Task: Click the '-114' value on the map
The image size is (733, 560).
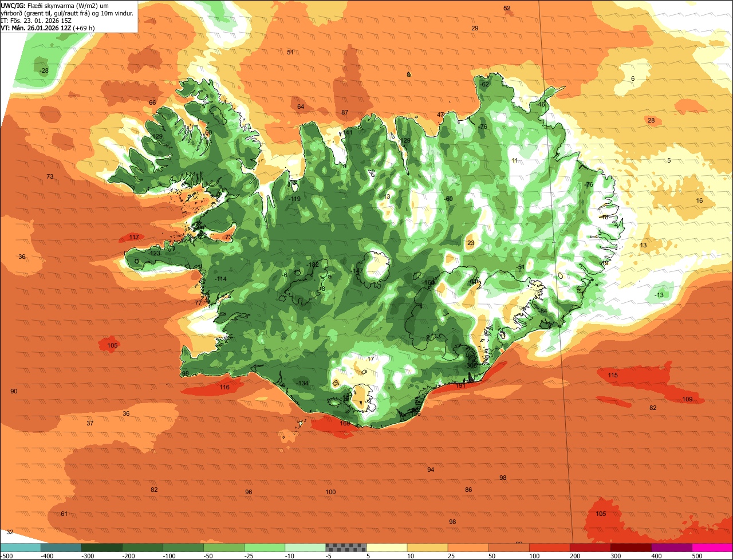Action: (x=220, y=279)
